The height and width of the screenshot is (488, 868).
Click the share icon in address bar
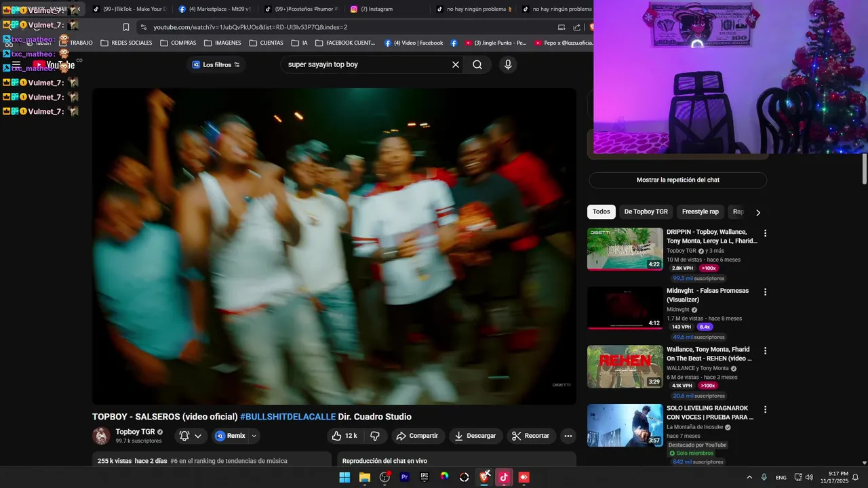576,27
